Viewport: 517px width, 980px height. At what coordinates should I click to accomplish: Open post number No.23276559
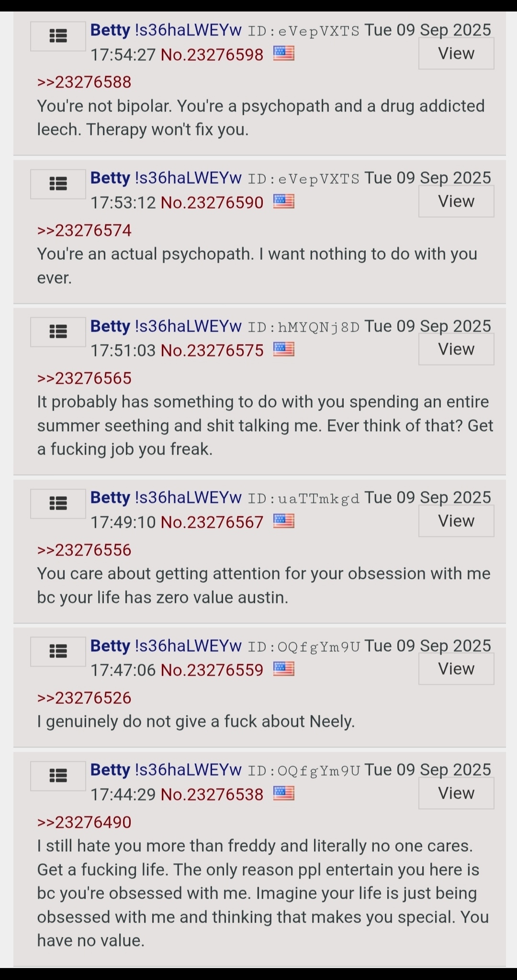pyautogui.click(x=212, y=670)
